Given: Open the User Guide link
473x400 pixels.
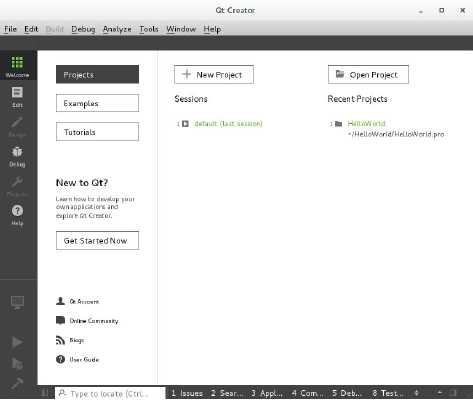Looking at the screenshot, I should (84, 359).
